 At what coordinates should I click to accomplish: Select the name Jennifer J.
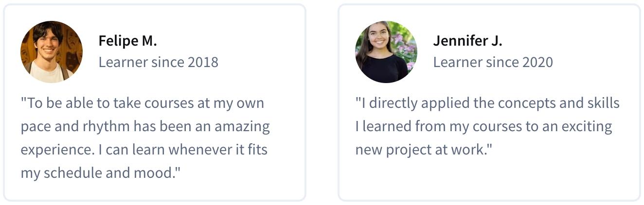467,41
